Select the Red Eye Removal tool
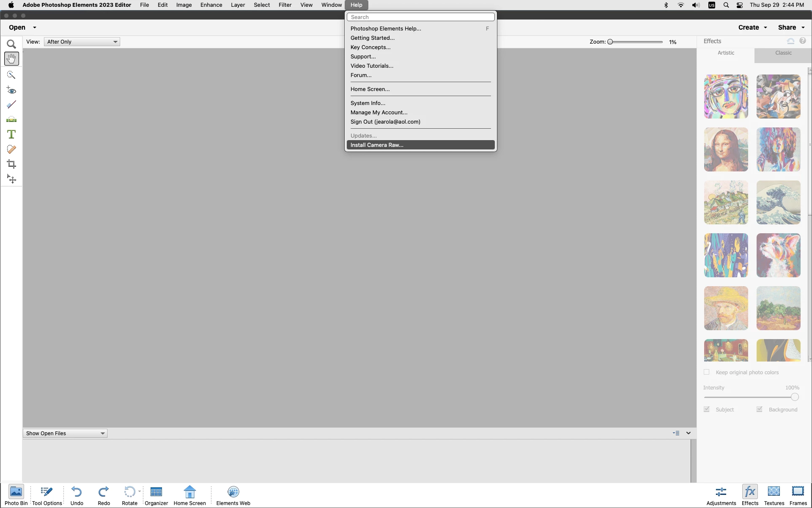This screenshot has width=812, height=508. 11,90
